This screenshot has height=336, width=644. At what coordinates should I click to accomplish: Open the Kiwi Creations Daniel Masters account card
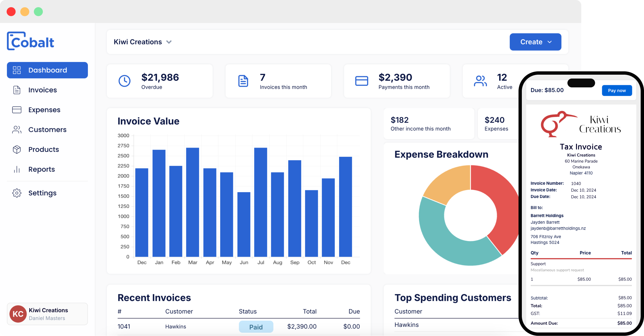47,314
